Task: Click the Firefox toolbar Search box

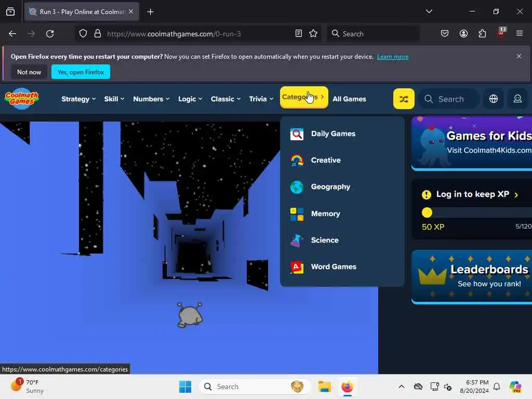Action: 373,34
